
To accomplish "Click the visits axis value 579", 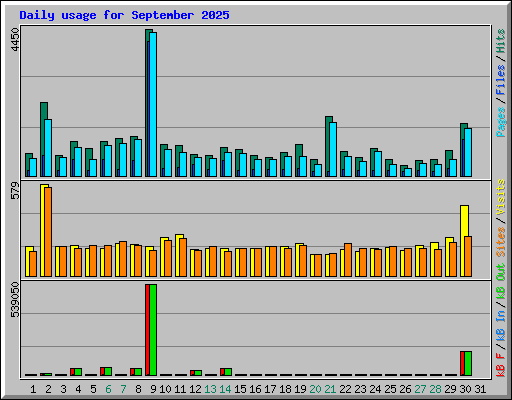I will pyautogui.click(x=15, y=190).
